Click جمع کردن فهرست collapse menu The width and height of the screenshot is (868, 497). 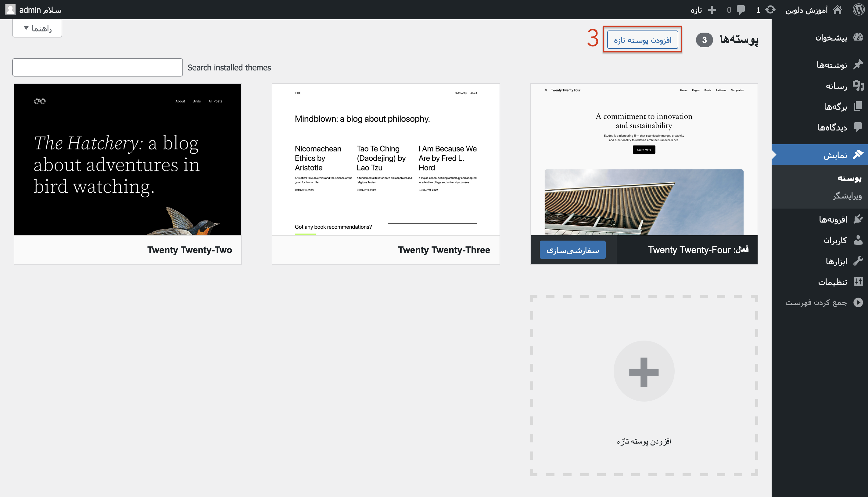tap(816, 302)
